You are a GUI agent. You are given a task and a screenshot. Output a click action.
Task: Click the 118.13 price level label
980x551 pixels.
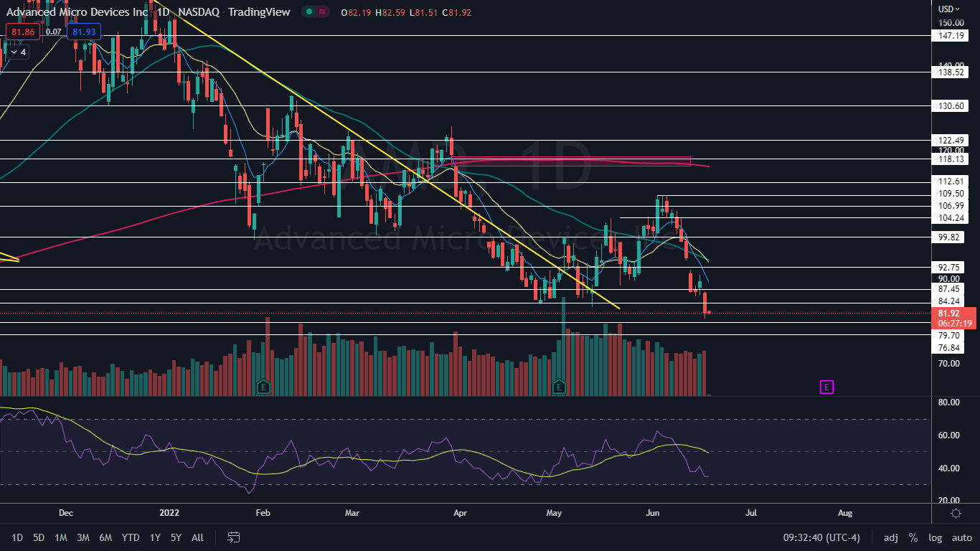951,159
